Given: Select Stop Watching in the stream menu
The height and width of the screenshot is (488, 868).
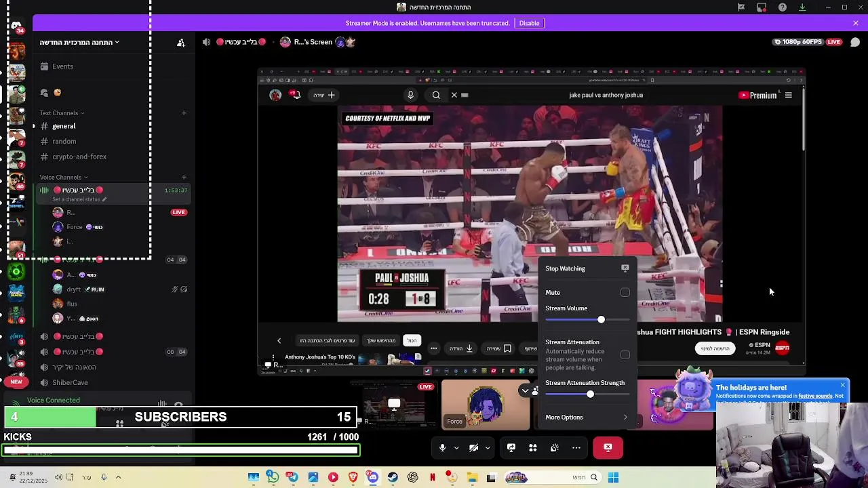Looking at the screenshot, I should (x=587, y=268).
